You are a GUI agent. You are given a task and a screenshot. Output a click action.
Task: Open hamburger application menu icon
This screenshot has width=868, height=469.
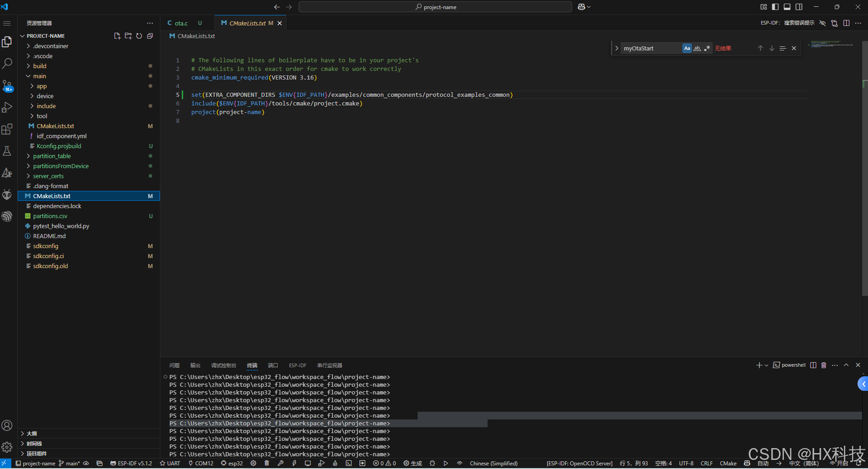(x=7, y=23)
